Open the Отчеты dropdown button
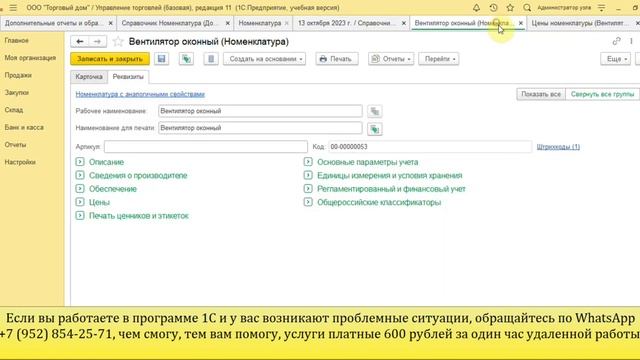The image size is (640, 360). 391,59
